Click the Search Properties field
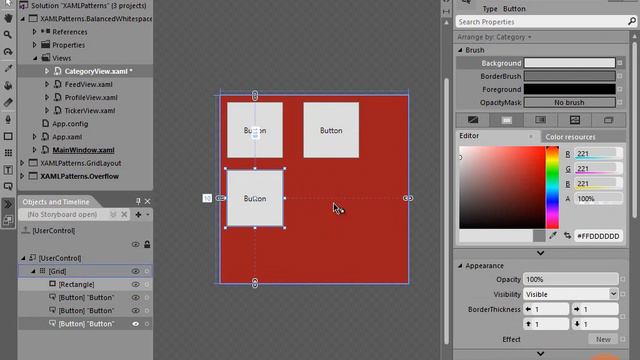640x360 pixels. [x=541, y=22]
